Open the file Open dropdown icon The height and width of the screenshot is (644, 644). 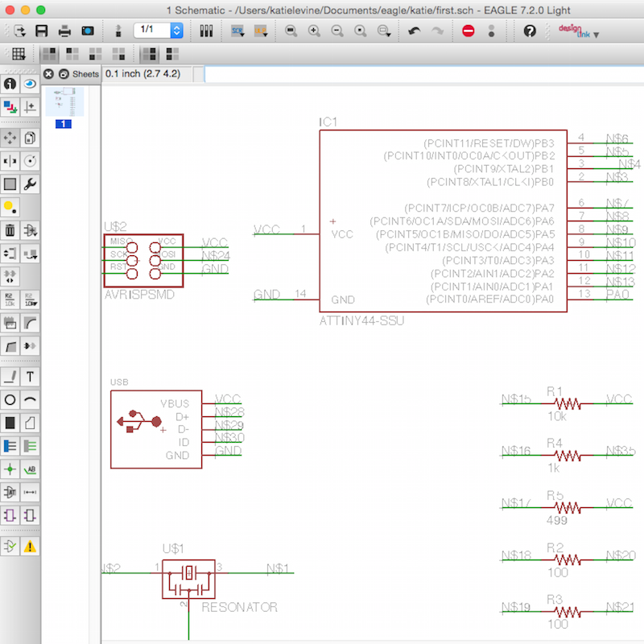pyautogui.click(x=19, y=31)
